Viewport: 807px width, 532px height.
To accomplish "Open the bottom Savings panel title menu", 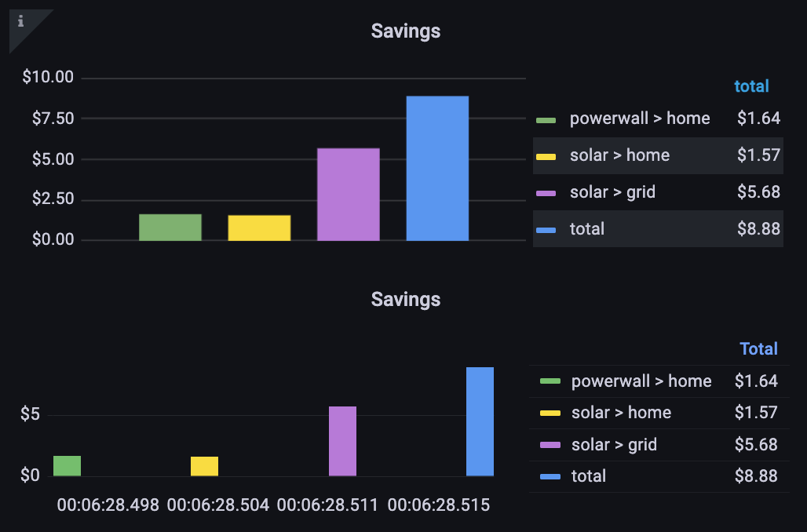I will pos(405,299).
